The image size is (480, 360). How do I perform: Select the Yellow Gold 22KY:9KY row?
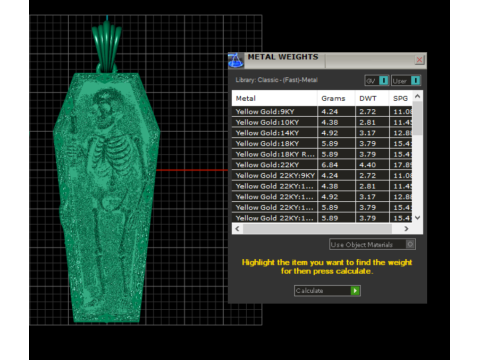tap(322, 175)
